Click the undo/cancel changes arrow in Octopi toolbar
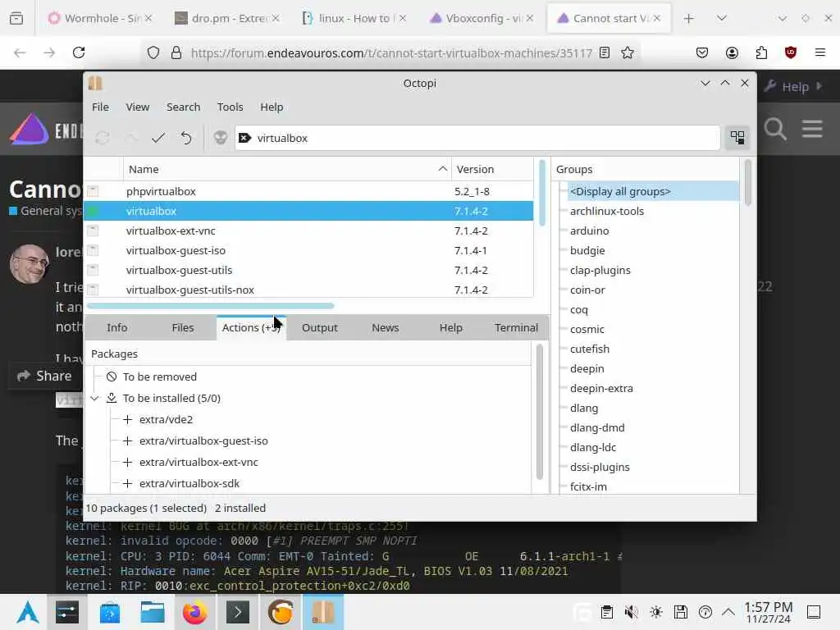Screen dimensions: 840x630 click(x=186, y=138)
